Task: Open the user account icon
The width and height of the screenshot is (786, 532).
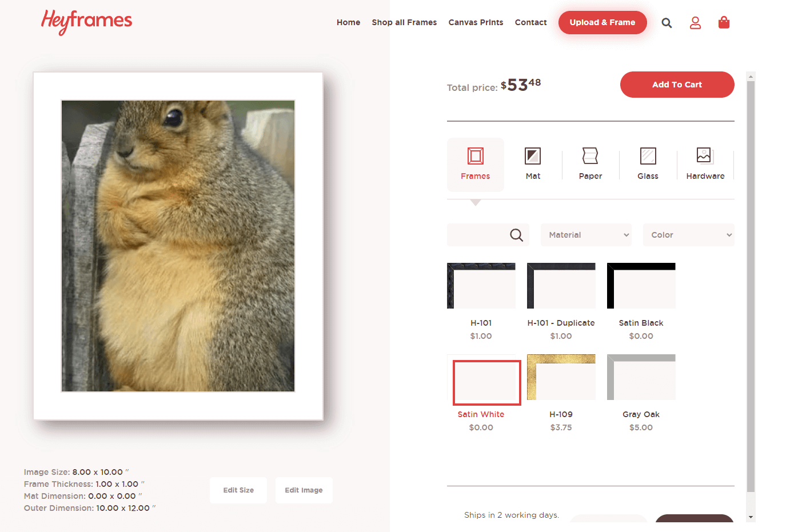Action: coord(695,23)
